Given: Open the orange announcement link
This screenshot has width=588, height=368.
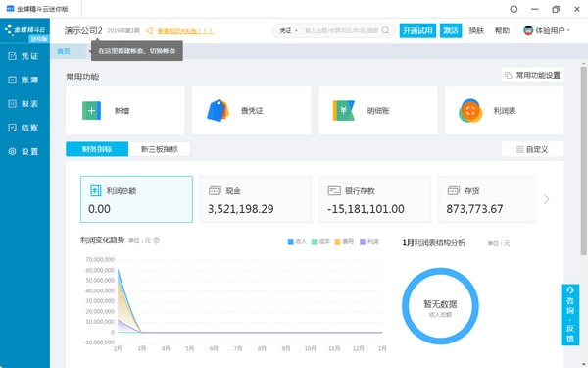Looking at the screenshot, I should tap(185, 31).
